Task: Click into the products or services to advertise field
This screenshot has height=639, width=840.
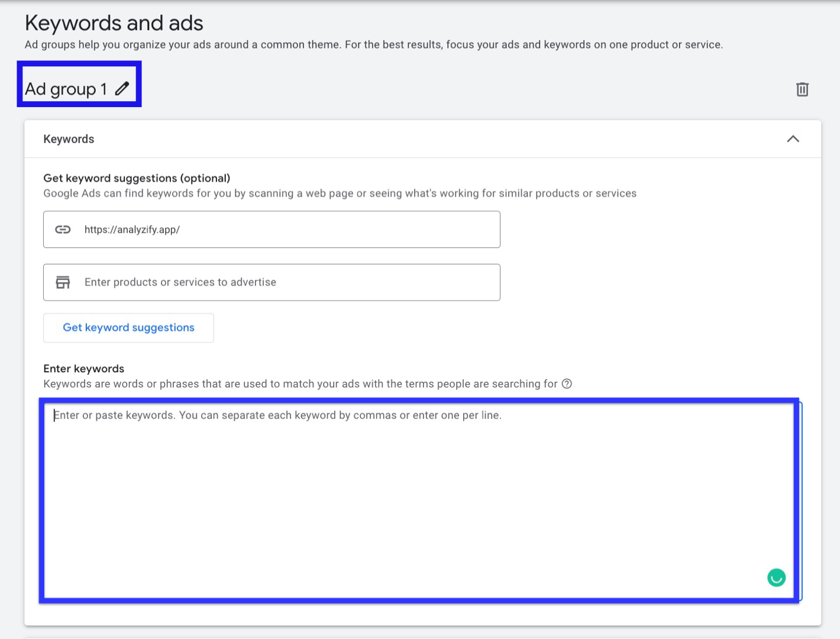Action: pos(272,282)
